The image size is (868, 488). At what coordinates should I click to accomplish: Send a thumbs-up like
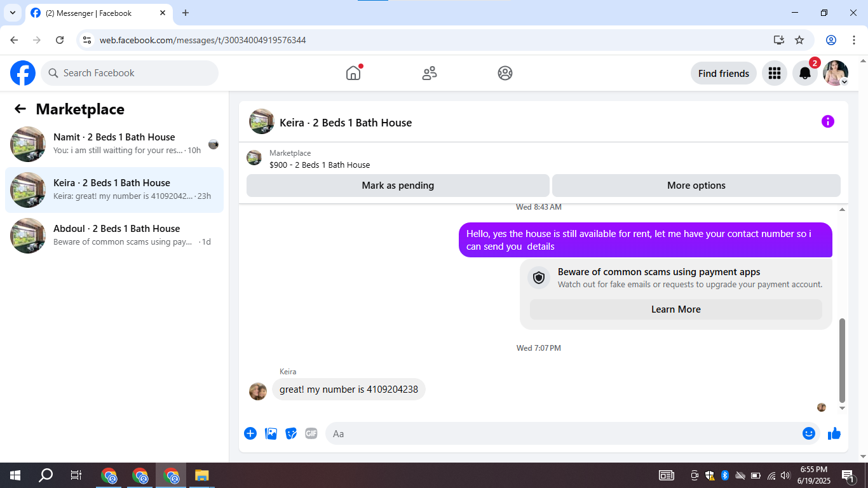click(x=834, y=433)
